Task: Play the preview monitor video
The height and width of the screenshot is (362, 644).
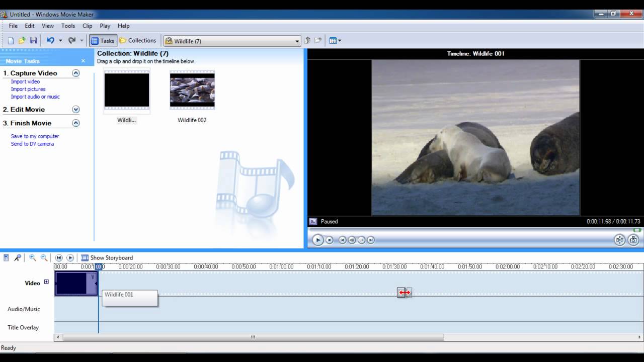Action: point(317,240)
